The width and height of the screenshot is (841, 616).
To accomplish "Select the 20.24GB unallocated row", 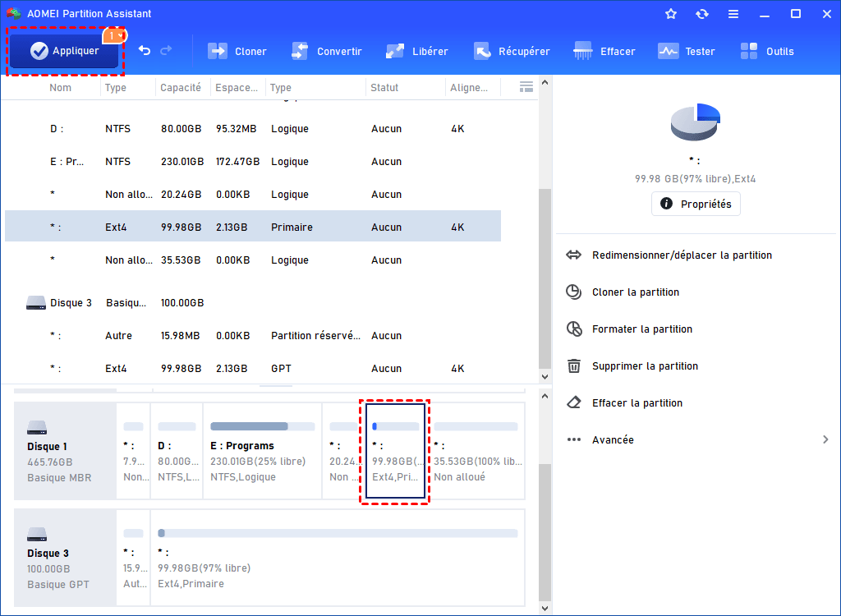I will click(253, 194).
